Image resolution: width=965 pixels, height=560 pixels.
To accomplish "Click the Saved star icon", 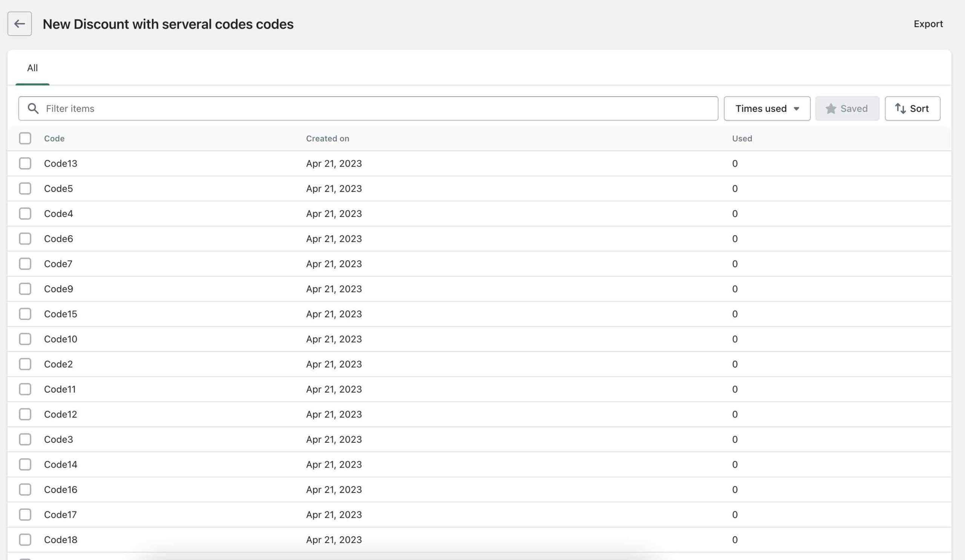I will pyautogui.click(x=830, y=109).
